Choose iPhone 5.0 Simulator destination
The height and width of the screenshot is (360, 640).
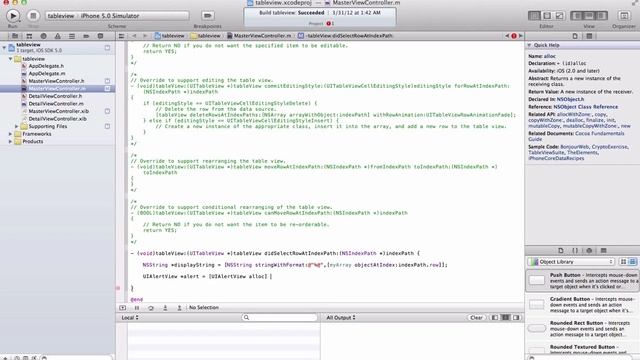[x=110, y=16]
